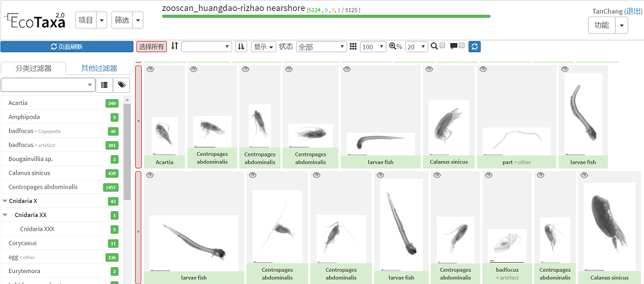Viewport: 644px width, 284px height.
Task: Open the zoom percent dropdown showing 20
Action: 415,47
